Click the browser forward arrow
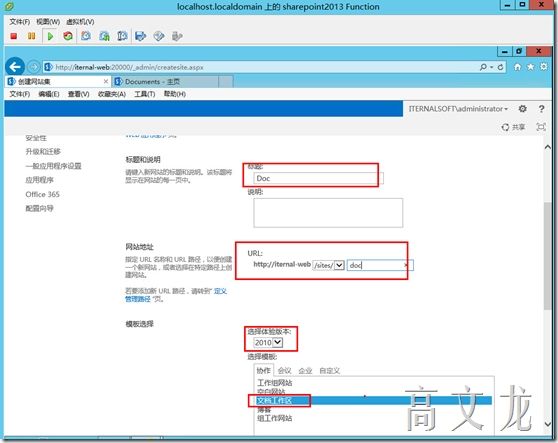Screen dimensions: 558x443 [33, 67]
